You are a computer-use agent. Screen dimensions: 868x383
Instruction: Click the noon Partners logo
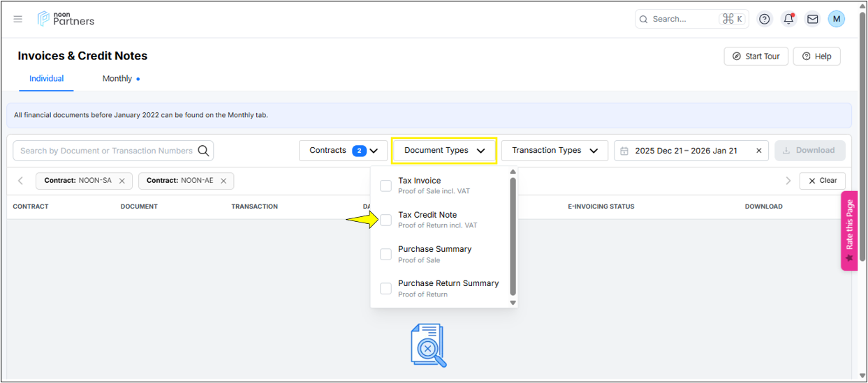pos(66,19)
